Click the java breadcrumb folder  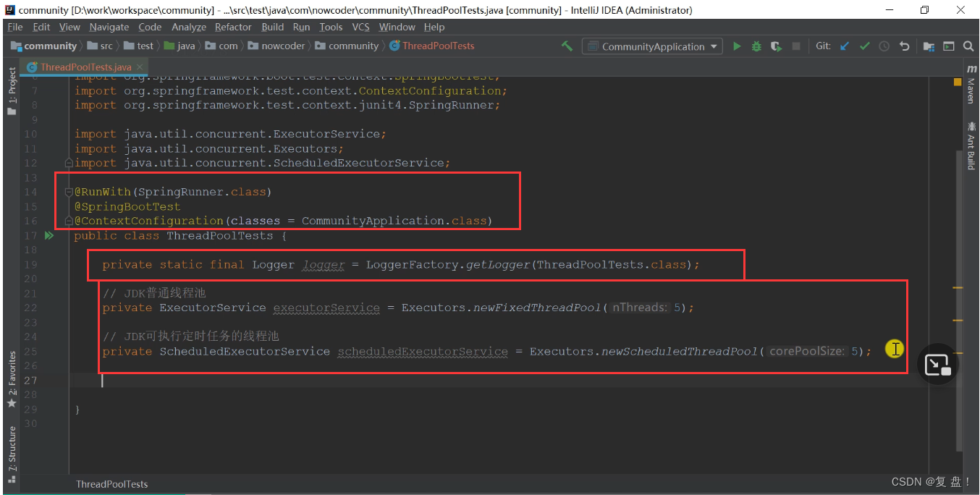click(179, 46)
